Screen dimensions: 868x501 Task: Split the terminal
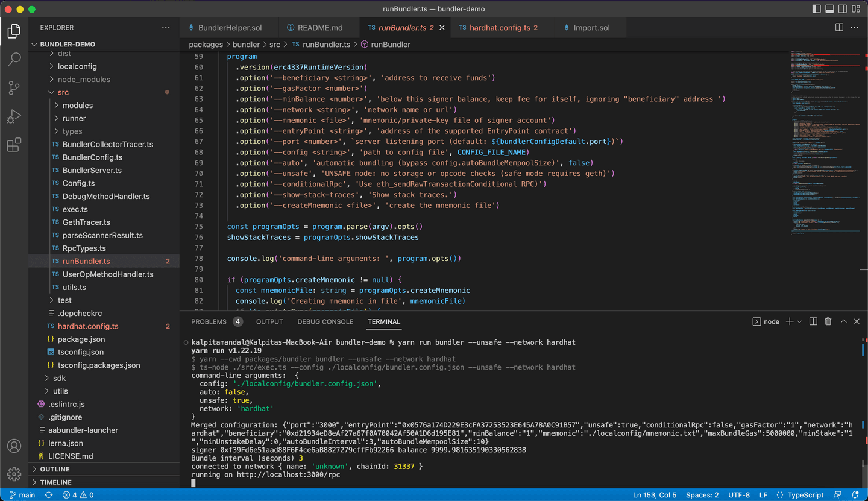coord(813,321)
